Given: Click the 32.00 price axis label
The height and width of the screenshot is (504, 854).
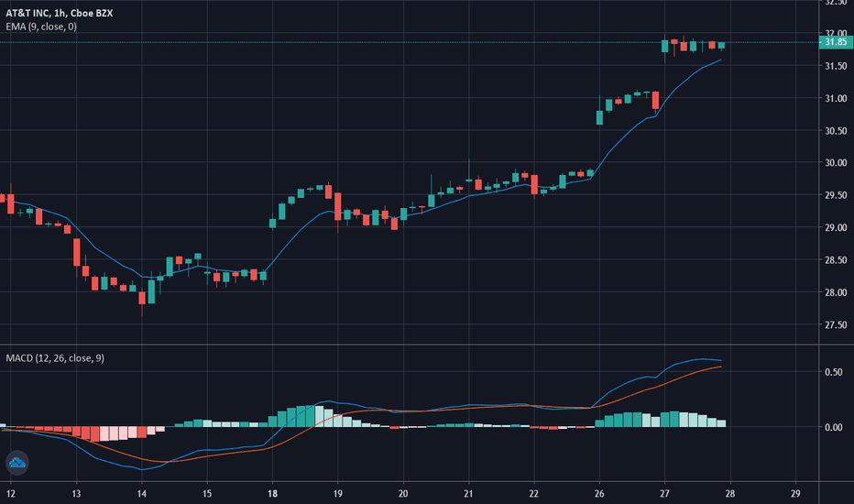Looking at the screenshot, I should click(836, 34).
